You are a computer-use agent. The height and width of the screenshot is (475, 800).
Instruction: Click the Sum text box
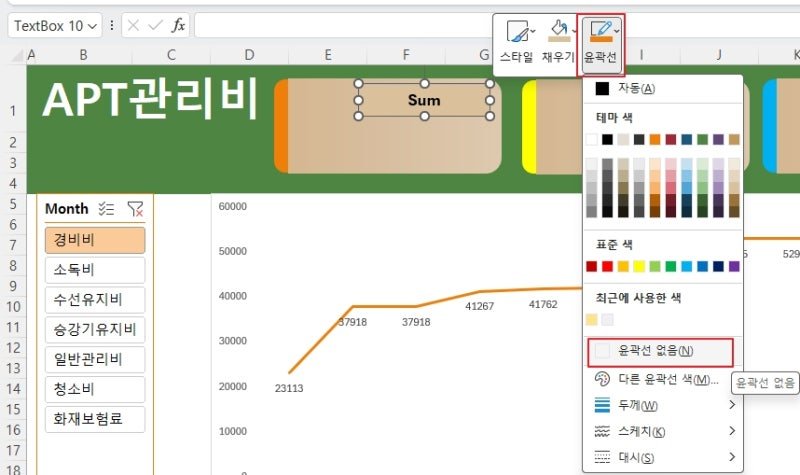(x=424, y=100)
